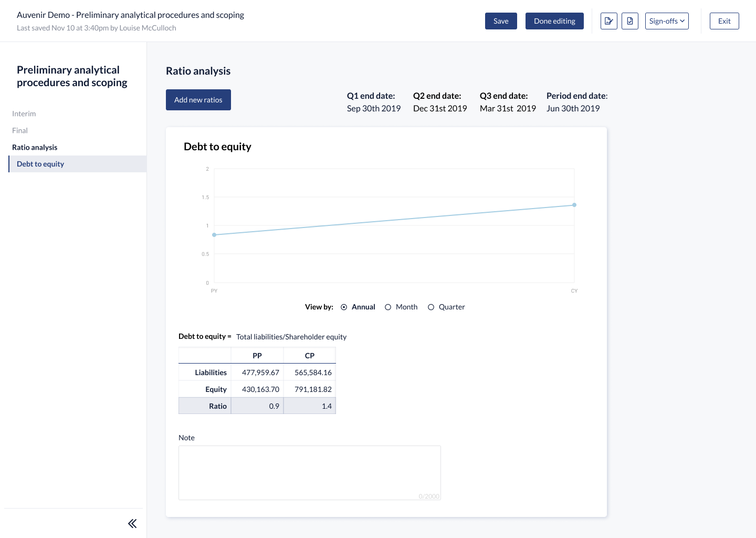Click inside the Note text area
The image size is (756, 538).
(x=310, y=473)
